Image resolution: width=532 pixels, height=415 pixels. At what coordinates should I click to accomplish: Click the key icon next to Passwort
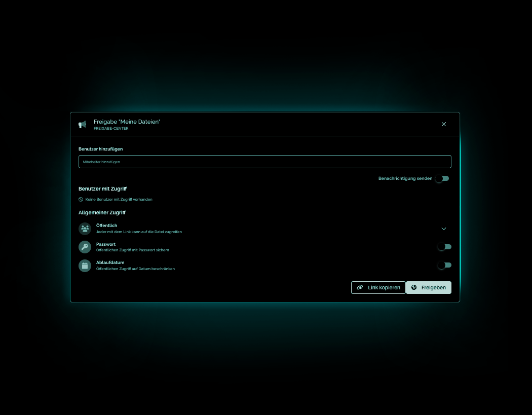pos(85,247)
